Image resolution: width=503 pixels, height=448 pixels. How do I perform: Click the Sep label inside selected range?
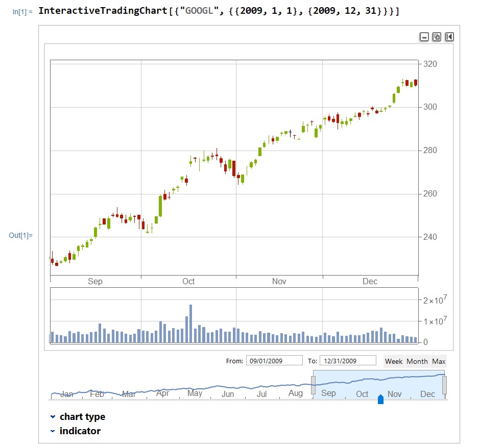pos(328,393)
